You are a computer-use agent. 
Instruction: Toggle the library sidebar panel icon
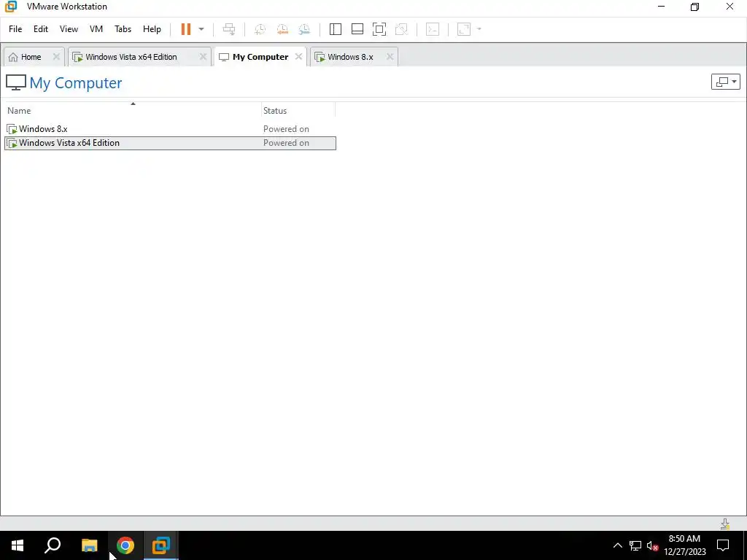[x=336, y=29]
